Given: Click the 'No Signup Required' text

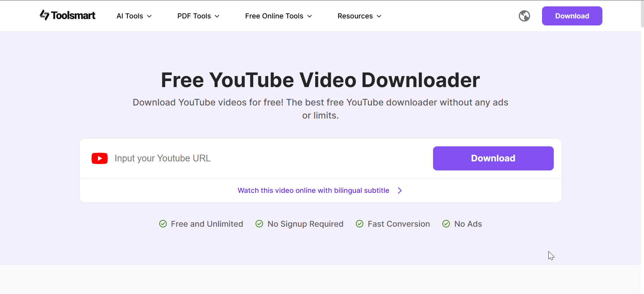Looking at the screenshot, I should (306, 224).
